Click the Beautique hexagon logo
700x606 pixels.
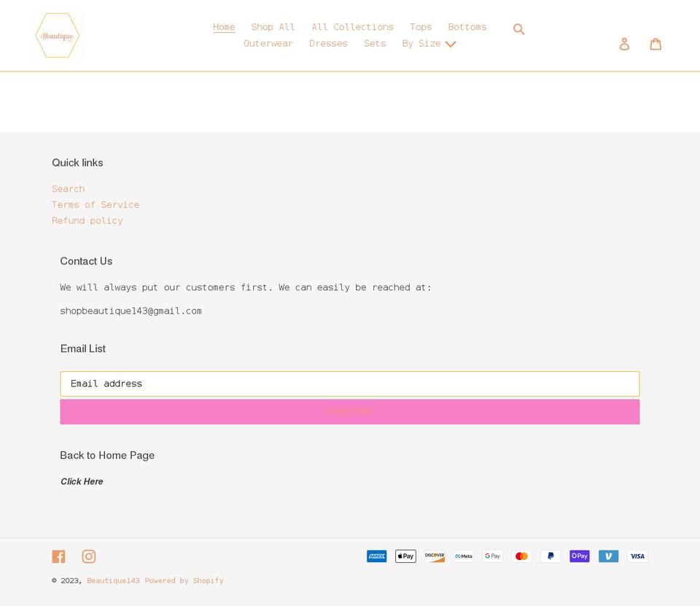coord(58,35)
